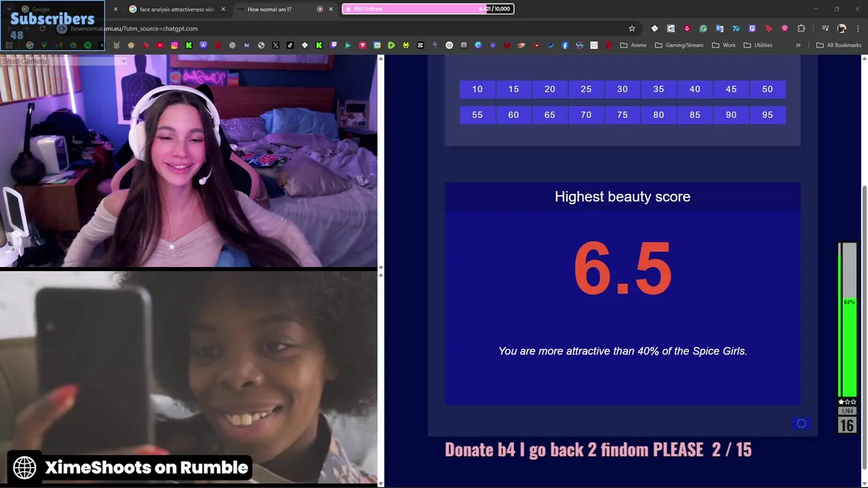Close the How normal am I? tab
868x488 pixels.
click(331, 9)
